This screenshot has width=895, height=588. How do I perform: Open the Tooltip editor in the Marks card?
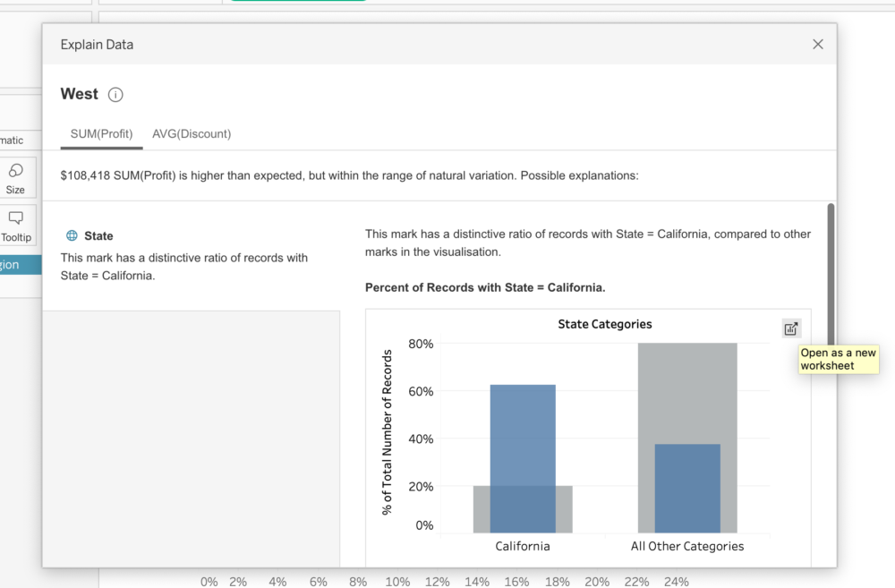coord(16,225)
